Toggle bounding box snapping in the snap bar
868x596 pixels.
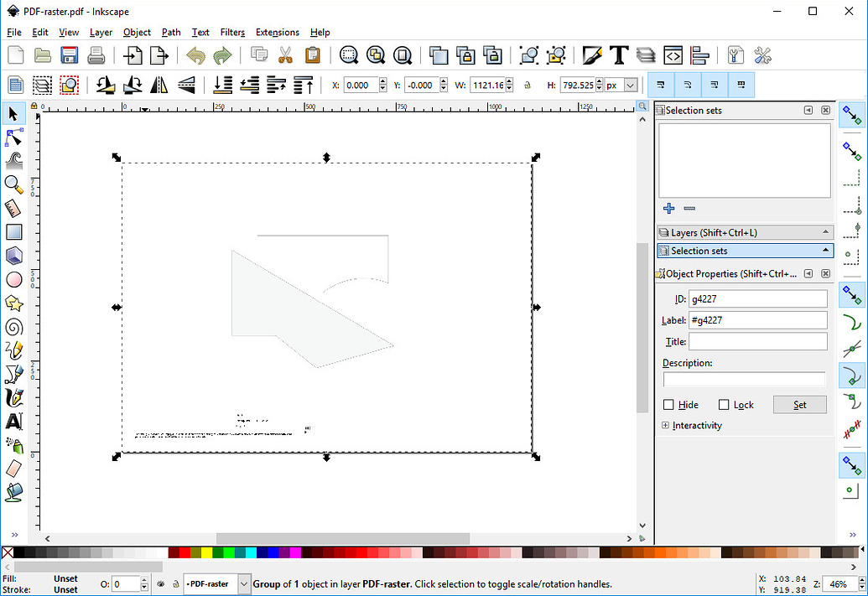tap(852, 151)
